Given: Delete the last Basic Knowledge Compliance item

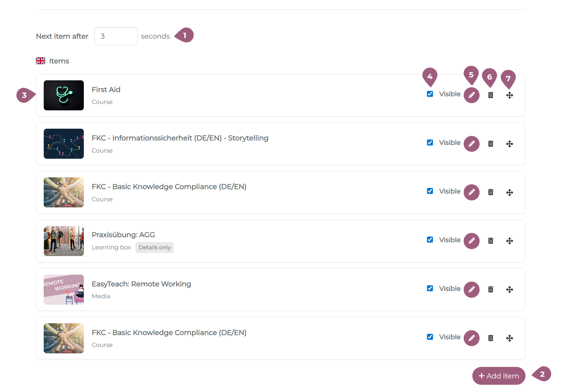Looking at the screenshot, I should click(x=490, y=338).
